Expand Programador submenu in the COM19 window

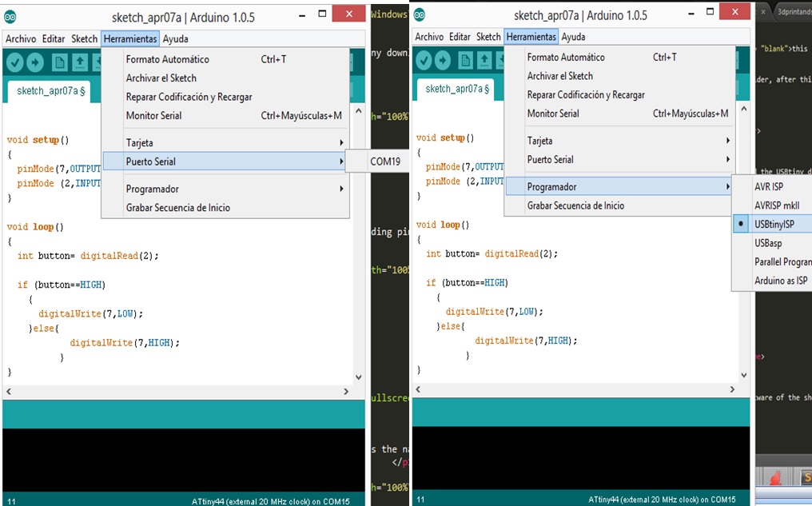pos(226,189)
